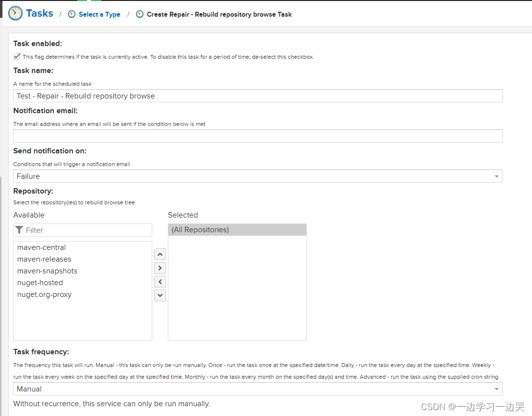Go back to Select a Type breadcrumb
Image resolution: width=532 pixels, height=416 pixels.
pyautogui.click(x=99, y=14)
